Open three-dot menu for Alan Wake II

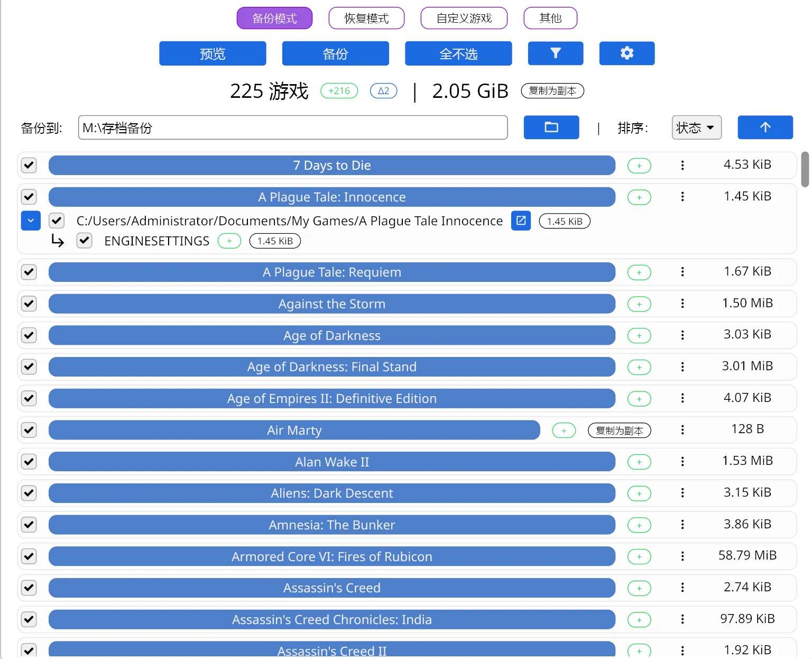(x=682, y=462)
